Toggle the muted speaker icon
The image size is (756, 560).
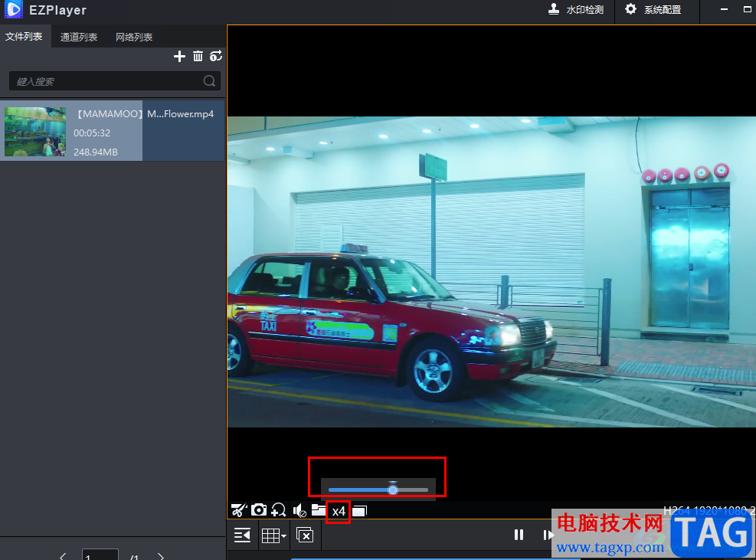(x=299, y=510)
